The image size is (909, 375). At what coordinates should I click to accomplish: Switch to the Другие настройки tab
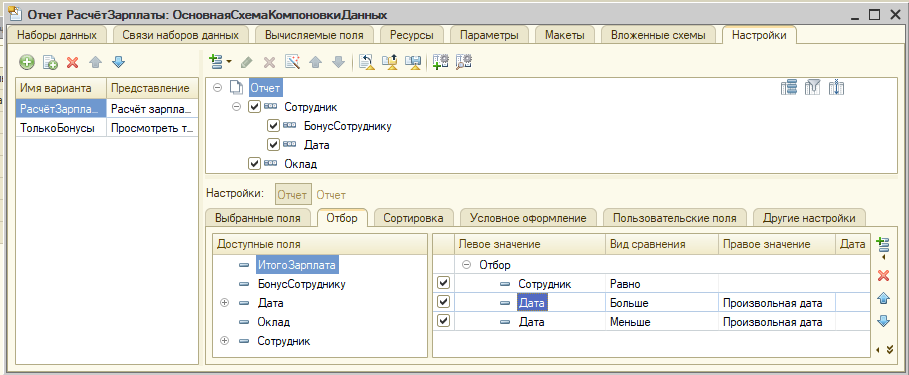(x=809, y=218)
